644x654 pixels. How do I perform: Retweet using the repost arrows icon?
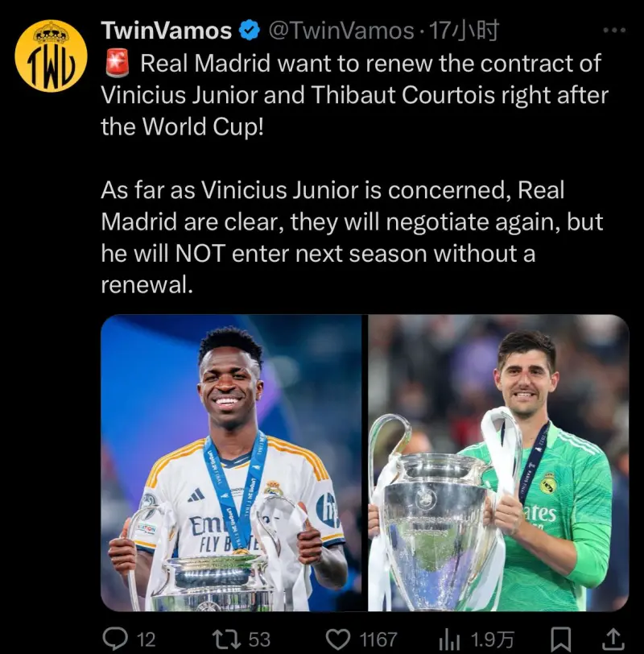226,639
